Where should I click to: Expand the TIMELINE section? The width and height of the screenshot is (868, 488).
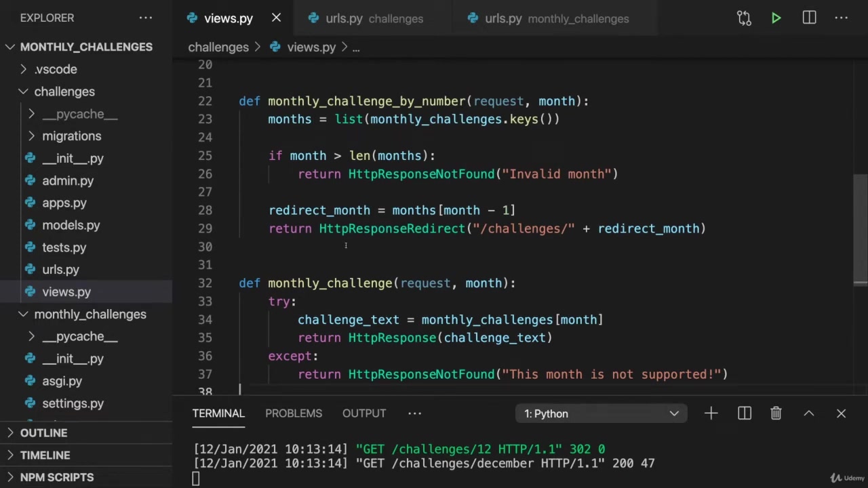click(x=45, y=455)
